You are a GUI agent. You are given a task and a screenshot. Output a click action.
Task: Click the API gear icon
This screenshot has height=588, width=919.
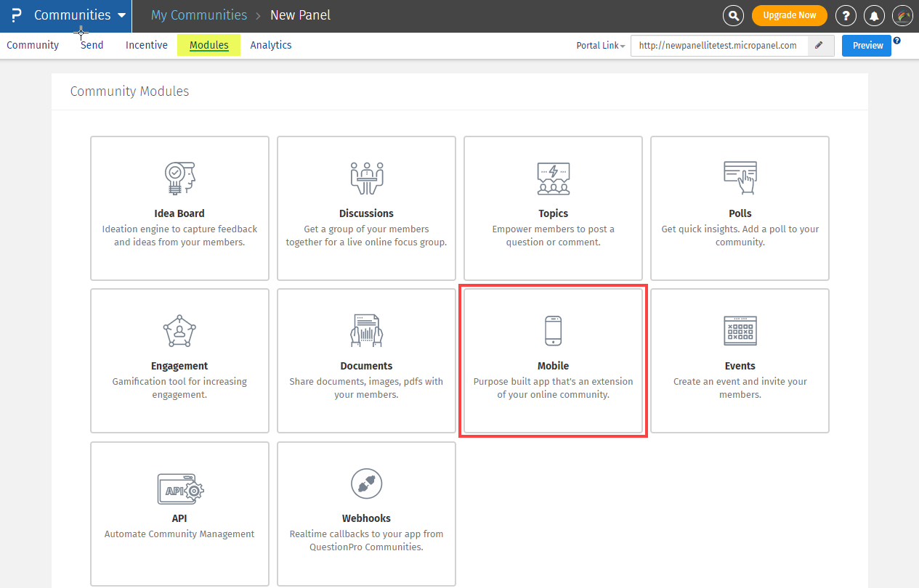(x=180, y=489)
